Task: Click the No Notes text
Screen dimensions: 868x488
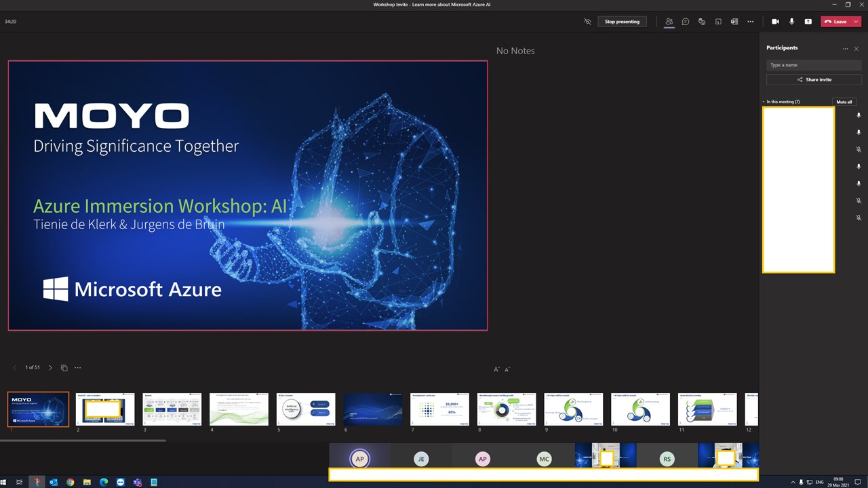Action: coord(515,51)
